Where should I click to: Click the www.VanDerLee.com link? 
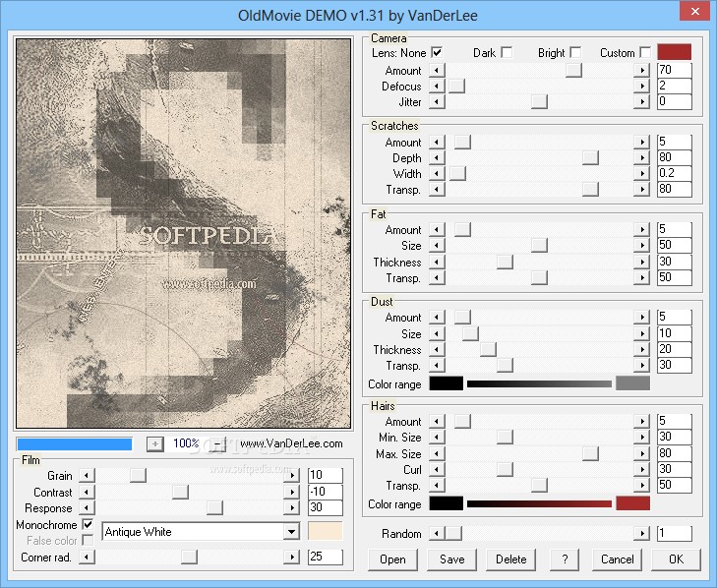click(291, 443)
